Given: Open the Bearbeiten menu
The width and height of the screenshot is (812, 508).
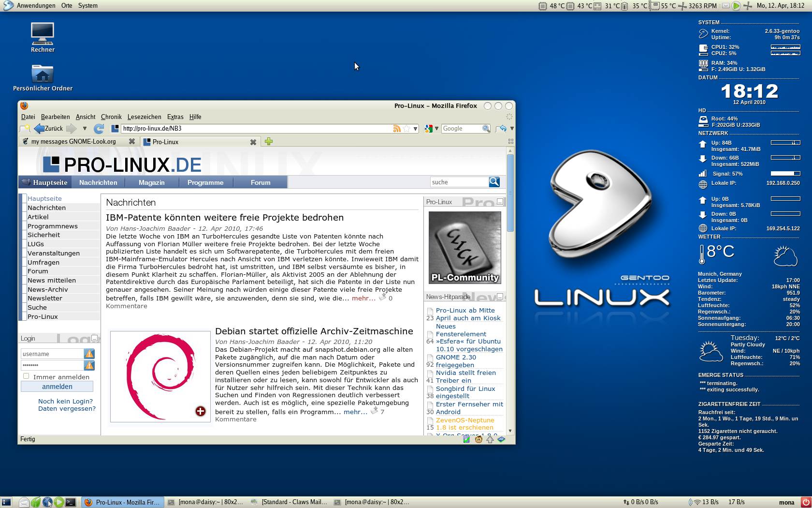Looking at the screenshot, I should pos(55,117).
